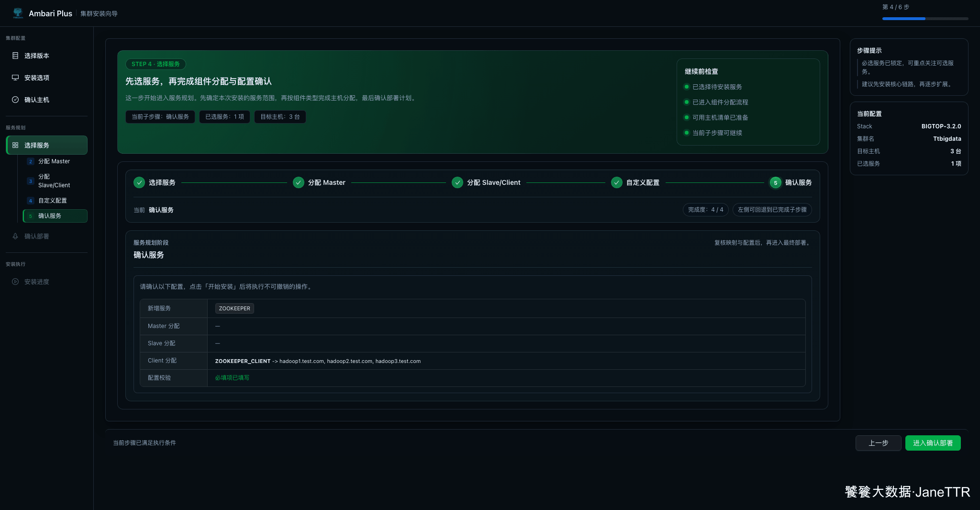Click the green check for 分配 Master step

coord(299,182)
